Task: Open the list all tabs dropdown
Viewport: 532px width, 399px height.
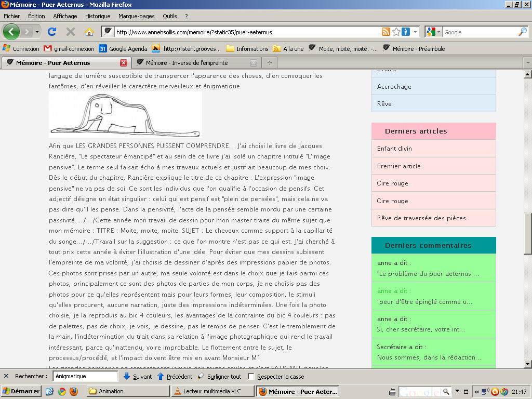Action: tap(527, 63)
